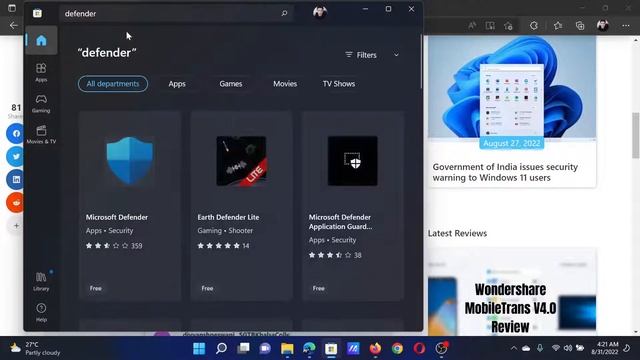The height and width of the screenshot is (360, 640).
Task: Open Firefox from the taskbar
Action: (375, 348)
